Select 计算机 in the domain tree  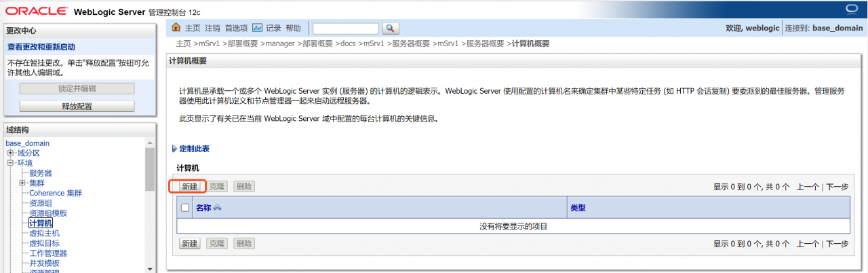point(41,223)
